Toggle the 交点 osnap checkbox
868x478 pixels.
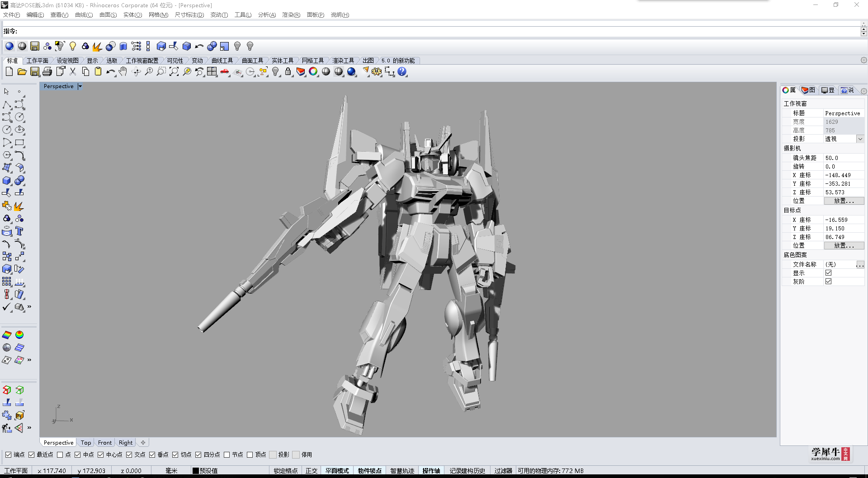click(x=129, y=455)
